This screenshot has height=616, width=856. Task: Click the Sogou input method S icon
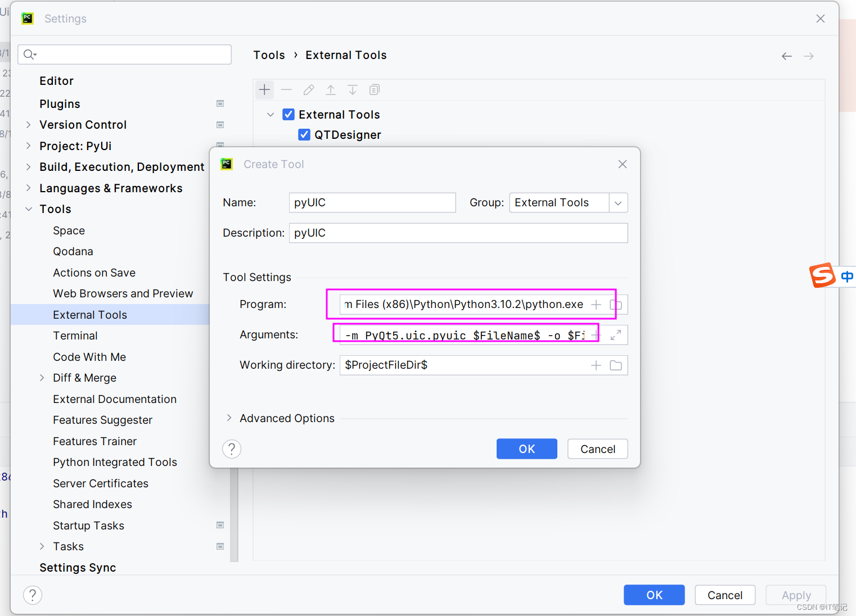point(822,275)
